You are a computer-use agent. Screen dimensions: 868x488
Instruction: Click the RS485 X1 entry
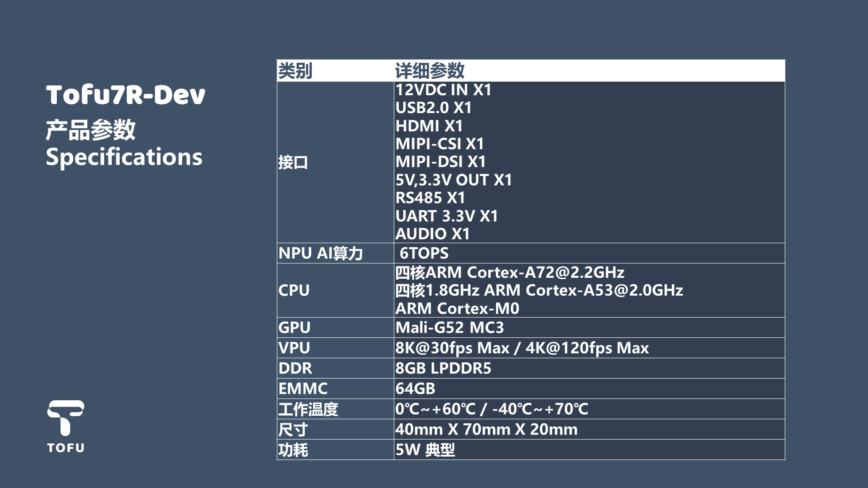[430, 198]
